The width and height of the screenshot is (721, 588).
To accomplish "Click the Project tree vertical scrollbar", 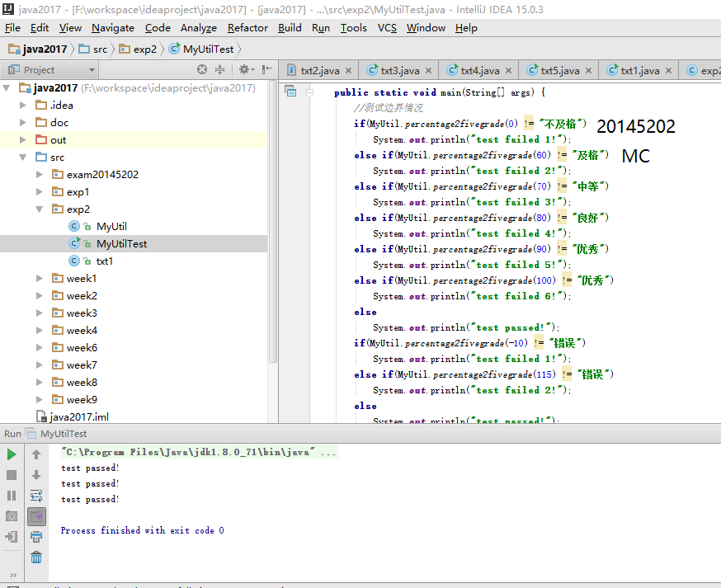I will (273, 221).
